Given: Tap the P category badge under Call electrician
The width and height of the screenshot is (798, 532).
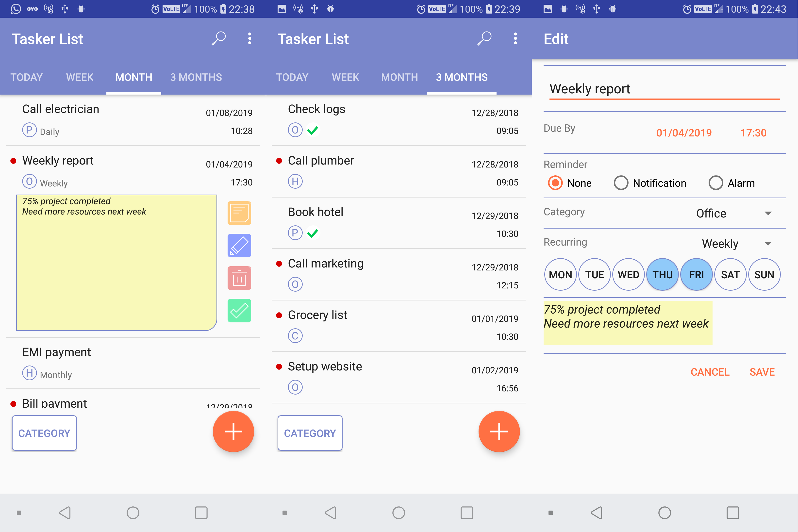Looking at the screenshot, I should coord(30,130).
